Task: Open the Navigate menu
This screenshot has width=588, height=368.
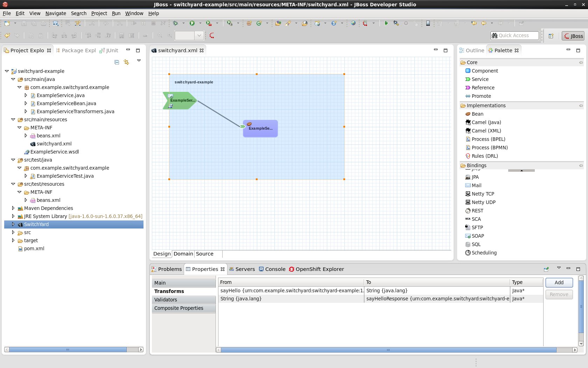Action: [x=56, y=13]
